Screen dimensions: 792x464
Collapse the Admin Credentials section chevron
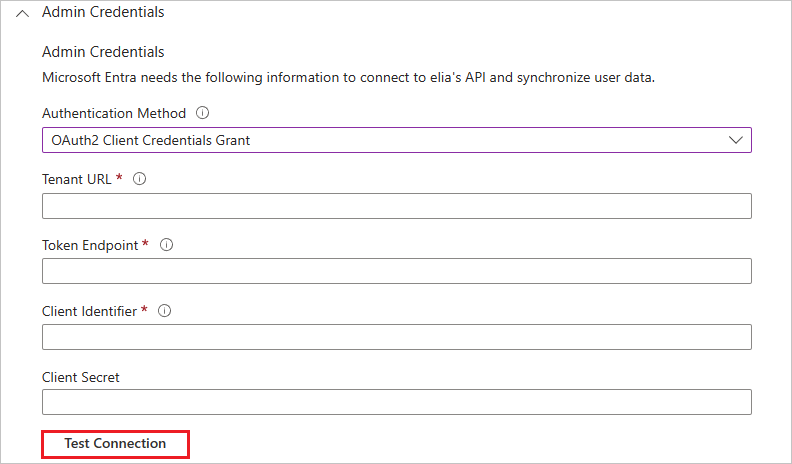point(22,14)
